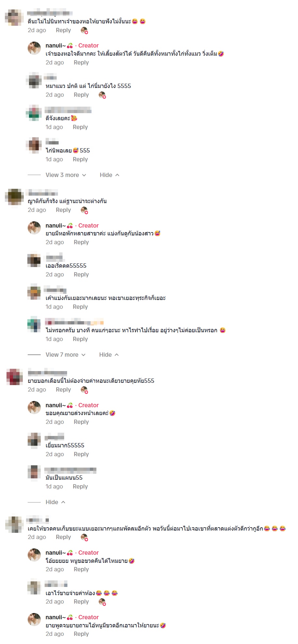Reply to the มันเป็นแผนน55 comment

coord(80,487)
